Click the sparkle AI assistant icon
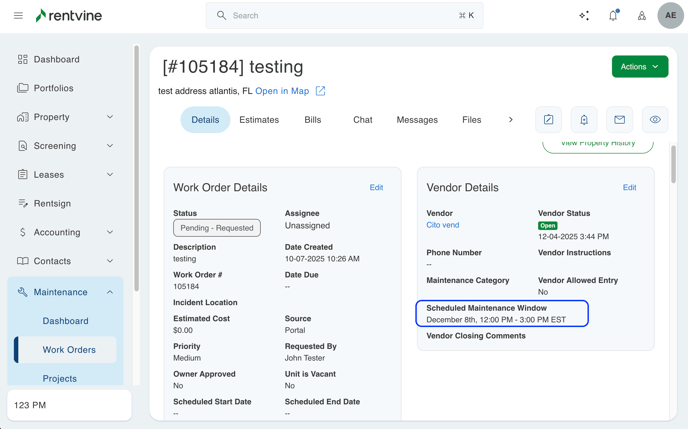Viewport: 688px width, 429px height. [x=584, y=16]
